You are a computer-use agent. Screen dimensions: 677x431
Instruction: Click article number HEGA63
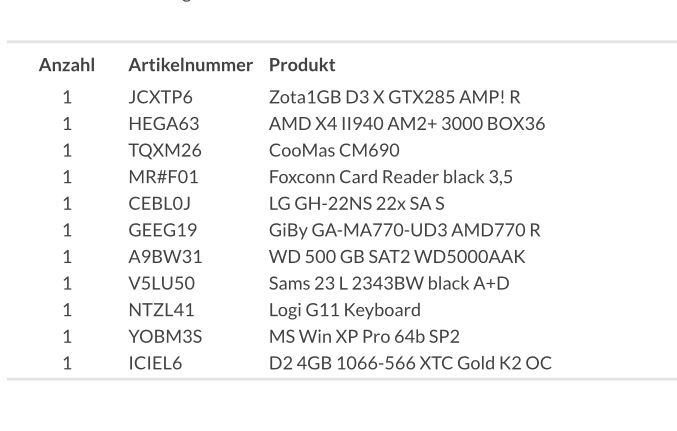[164, 124]
